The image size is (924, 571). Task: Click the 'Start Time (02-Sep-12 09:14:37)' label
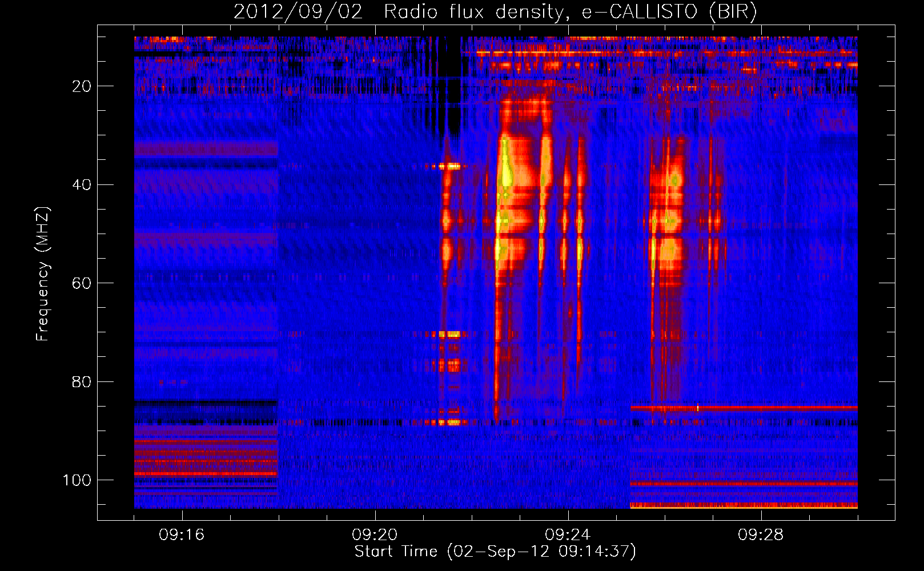click(x=495, y=552)
